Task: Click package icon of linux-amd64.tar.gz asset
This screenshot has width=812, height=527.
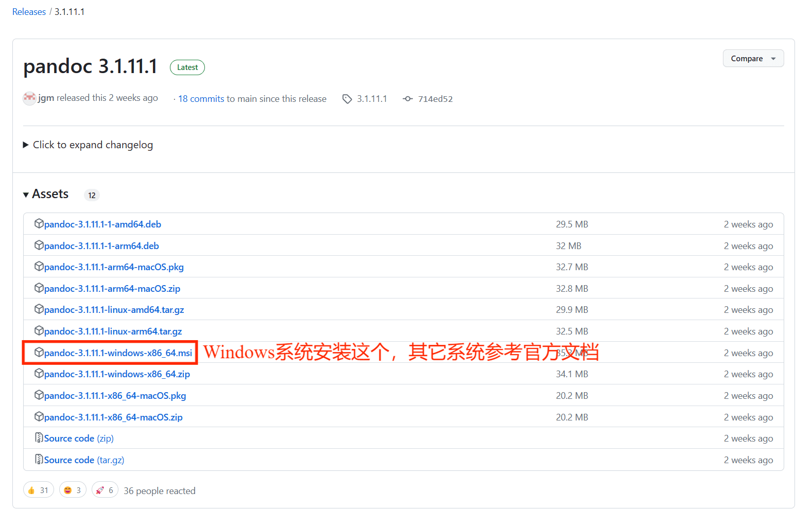Action: (39, 309)
